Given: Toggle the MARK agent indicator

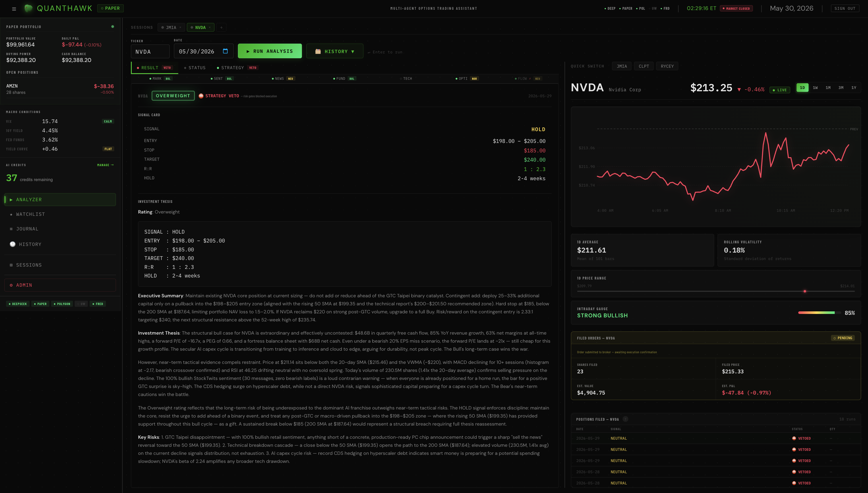Looking at the screenshot, I should click(x=161, y=79).
